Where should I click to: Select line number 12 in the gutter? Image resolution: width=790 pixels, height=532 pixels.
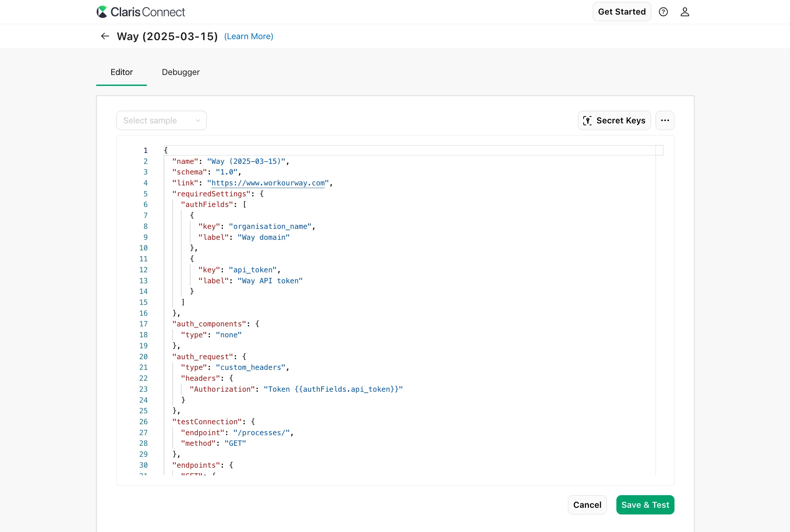tap(144, 270)
